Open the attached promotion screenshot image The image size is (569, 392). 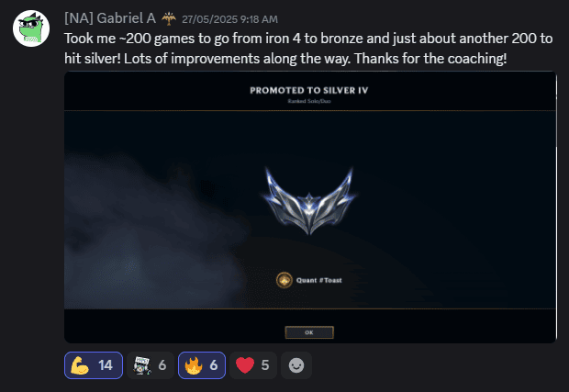[x=310, y=207]
